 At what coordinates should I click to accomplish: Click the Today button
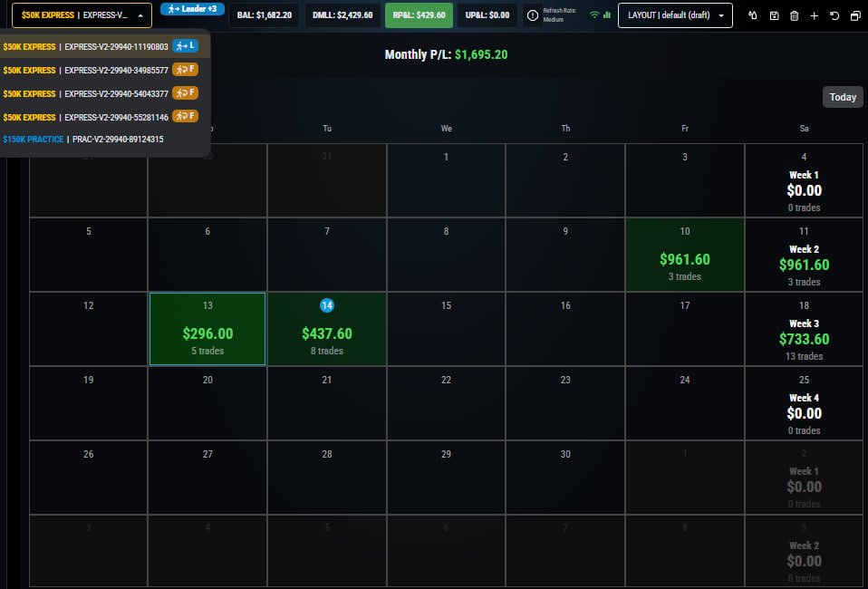pos(843,97)
